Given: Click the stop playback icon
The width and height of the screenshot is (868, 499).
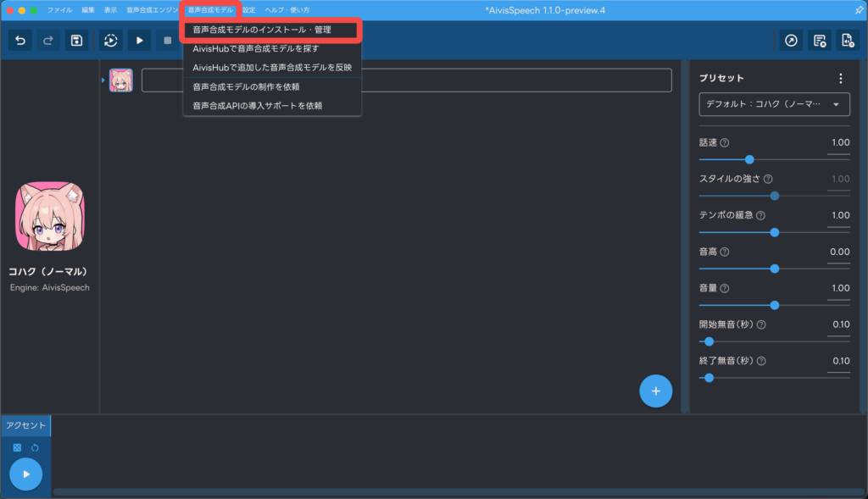Looking at the screenshot, I should point(168,40).
